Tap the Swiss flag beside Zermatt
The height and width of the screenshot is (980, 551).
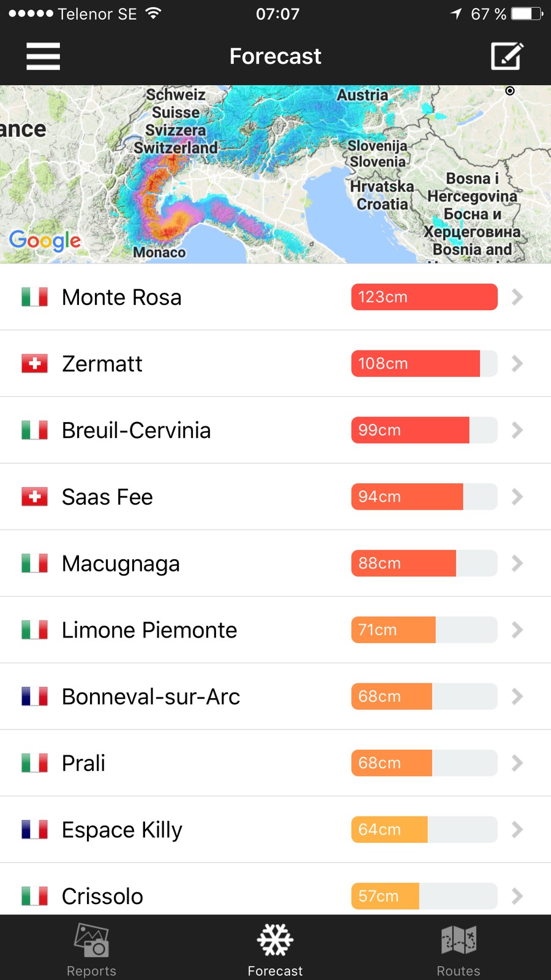tap(35, 364)
